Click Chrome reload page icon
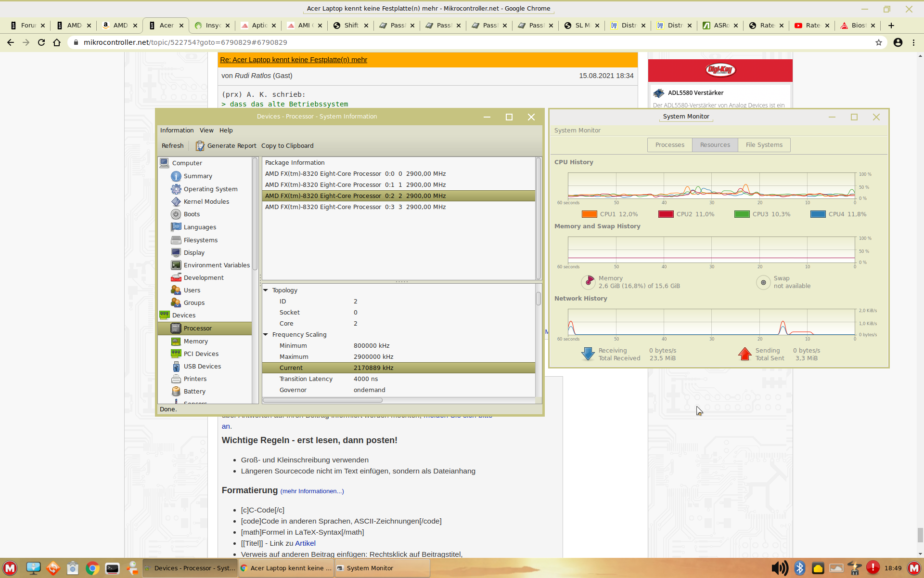 point(41,42)
